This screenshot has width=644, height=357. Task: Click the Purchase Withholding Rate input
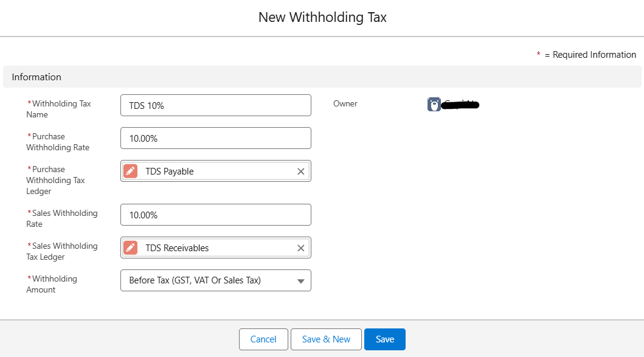tap(216, 139)
